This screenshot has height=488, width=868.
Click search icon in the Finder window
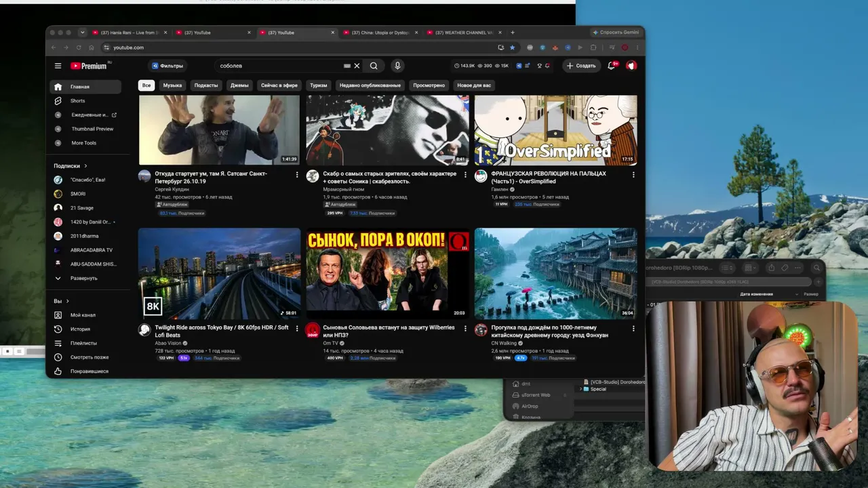[x=816, y=268]
